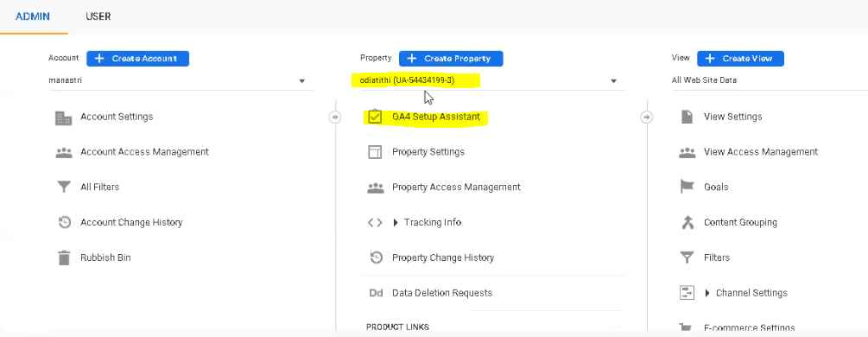
Task: Click the Property Settings layout icon
Action: point(376,152)
